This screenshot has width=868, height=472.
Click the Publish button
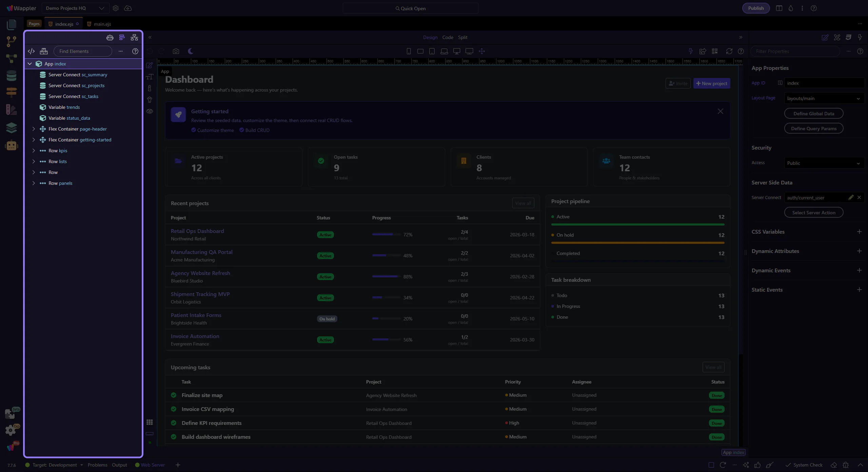point(756,8)
